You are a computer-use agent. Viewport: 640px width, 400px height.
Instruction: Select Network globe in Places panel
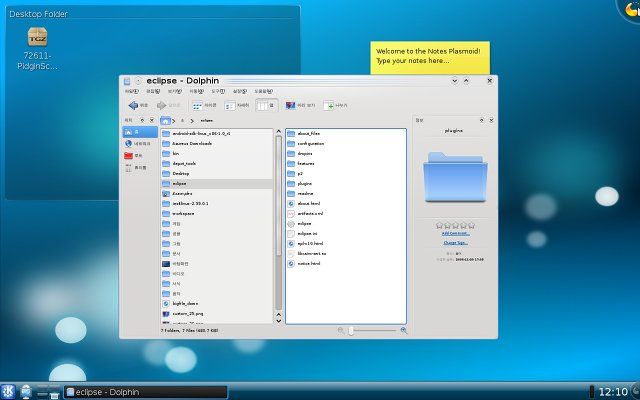[140, 144]
